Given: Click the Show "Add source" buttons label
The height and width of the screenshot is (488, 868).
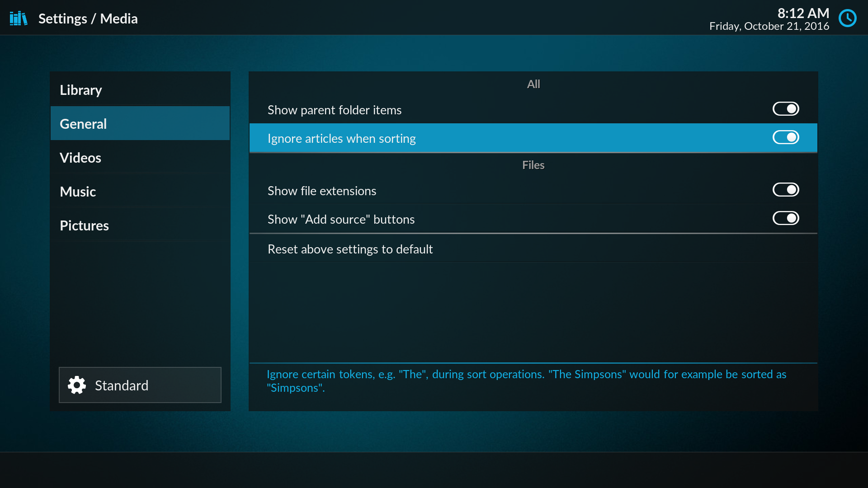Looking at the screenshot, I should (341, 219).
